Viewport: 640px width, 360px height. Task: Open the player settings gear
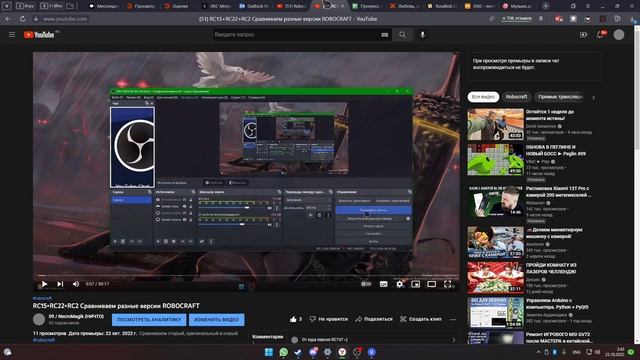pos(400,284)
